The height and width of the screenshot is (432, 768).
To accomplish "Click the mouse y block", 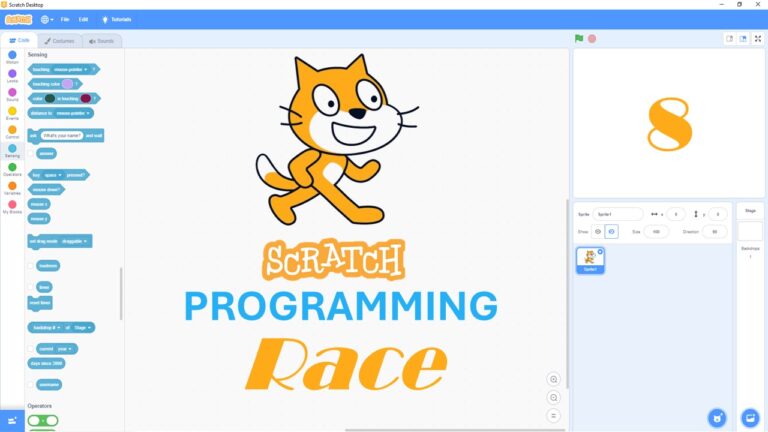I will pyautogui.click(x=39, y=218).
